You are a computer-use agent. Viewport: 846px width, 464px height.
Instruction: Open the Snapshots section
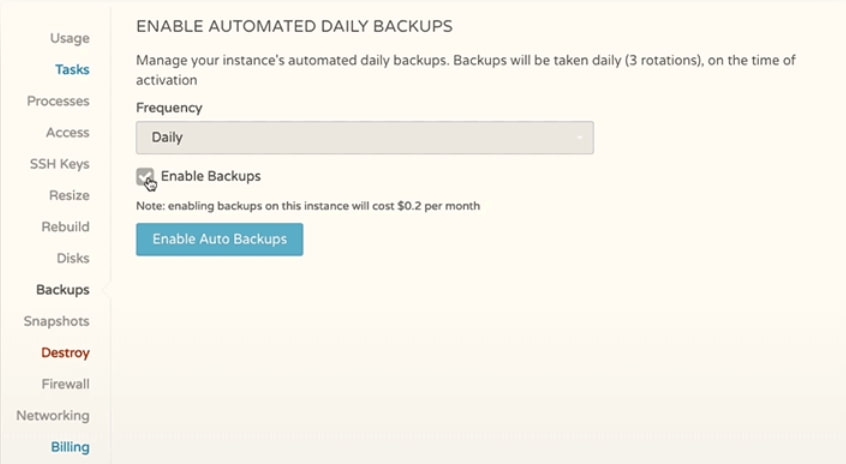(x=56, y=321)
